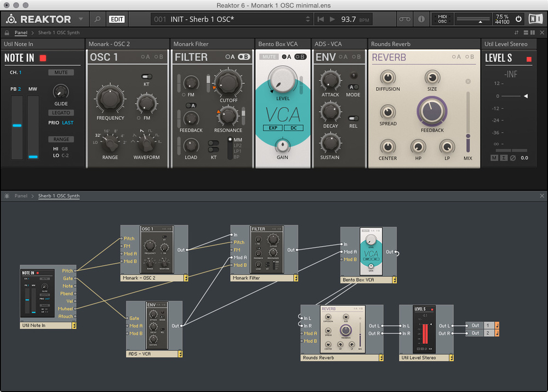Select Panel in the top breadcrumb
548x392 pixels.
click(x=21, y=33)
